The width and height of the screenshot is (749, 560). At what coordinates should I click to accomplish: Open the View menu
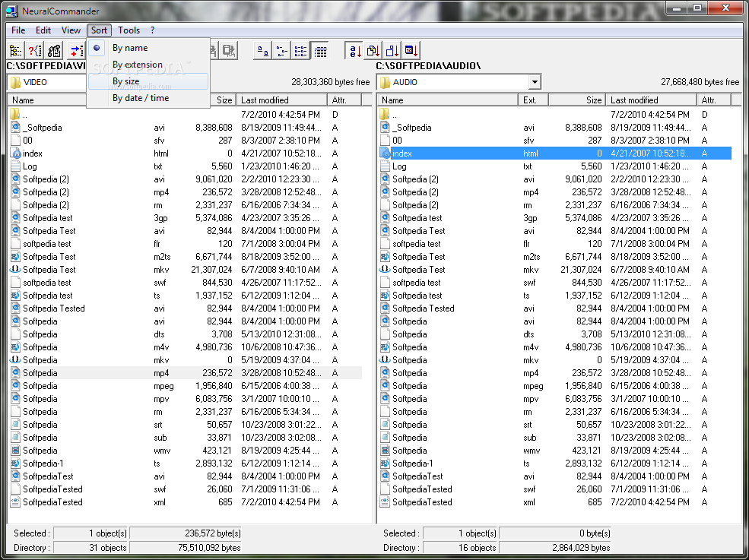[x=71, y=30]
